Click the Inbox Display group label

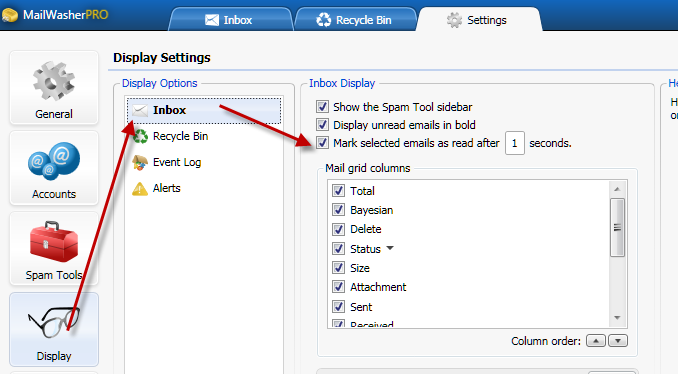(342, 83)
